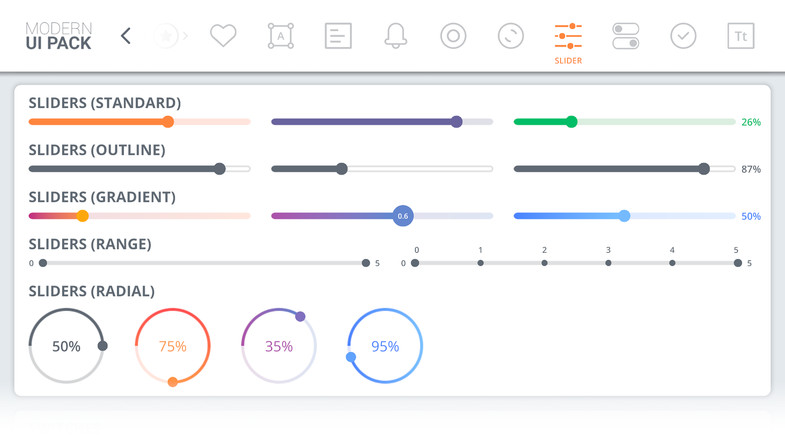785x442 pixels.
Task: Click the Modern UI Pack logo
Action: tap(59, 36)
